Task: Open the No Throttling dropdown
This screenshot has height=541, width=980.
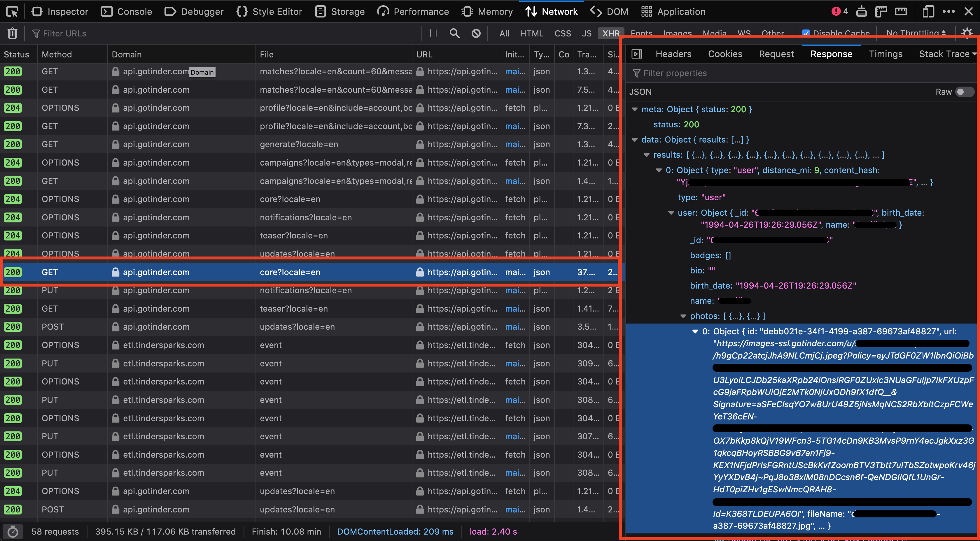Action: (x=915, y=33)
